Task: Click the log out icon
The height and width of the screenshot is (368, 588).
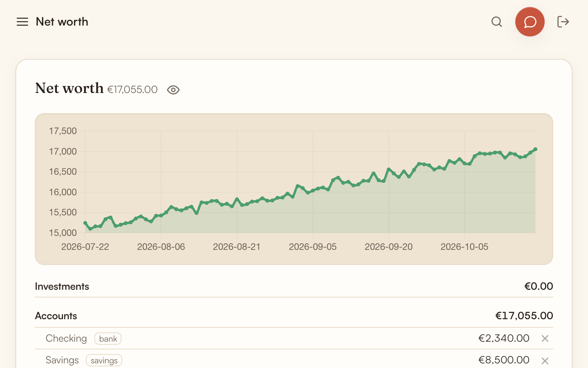Action: pos(563,22)
